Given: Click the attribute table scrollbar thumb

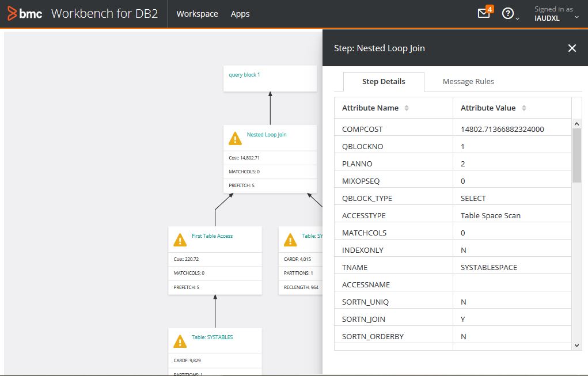Looking at the screenshot, I should click(576, 155).
